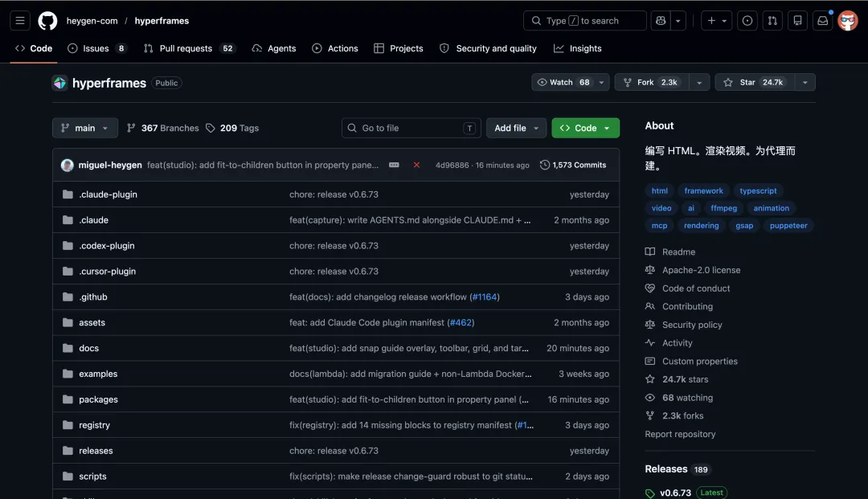
Task: Open the user profile avatar
Action: (848, 21)
